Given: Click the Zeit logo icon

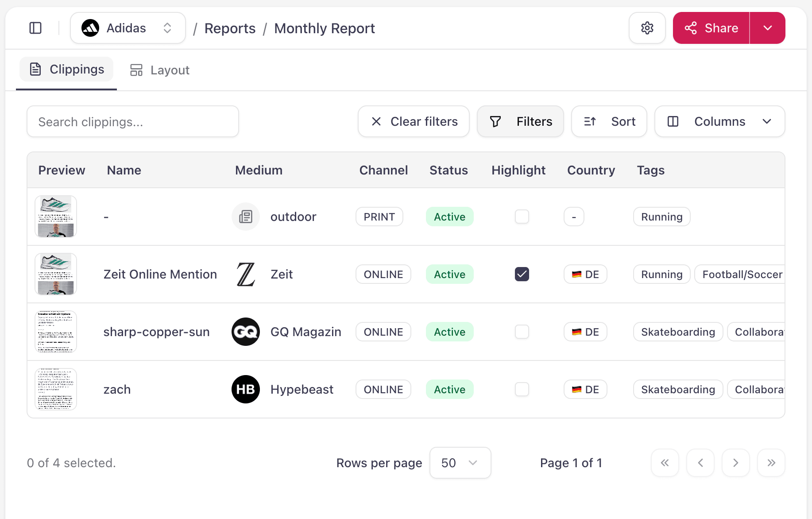Looking at the screenshot, I should (246, 274).
